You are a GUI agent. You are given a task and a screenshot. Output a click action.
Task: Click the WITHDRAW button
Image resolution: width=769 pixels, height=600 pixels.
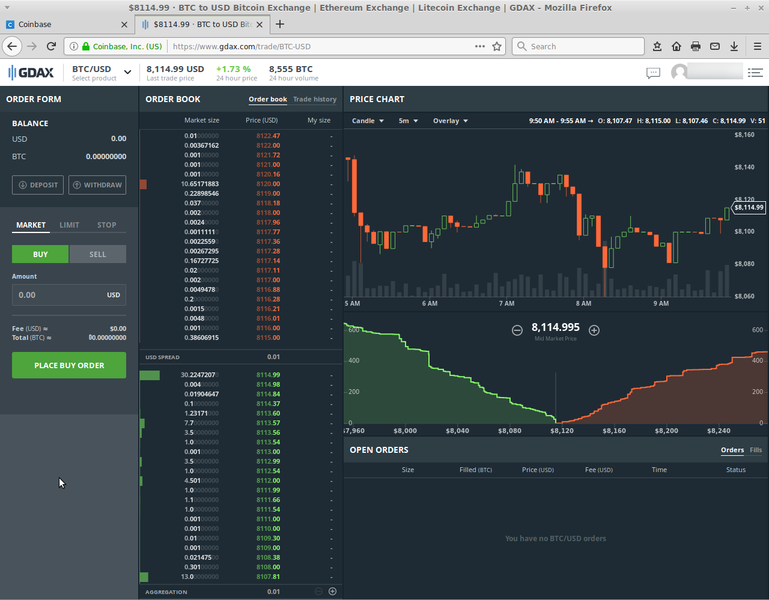pos(97,185)
